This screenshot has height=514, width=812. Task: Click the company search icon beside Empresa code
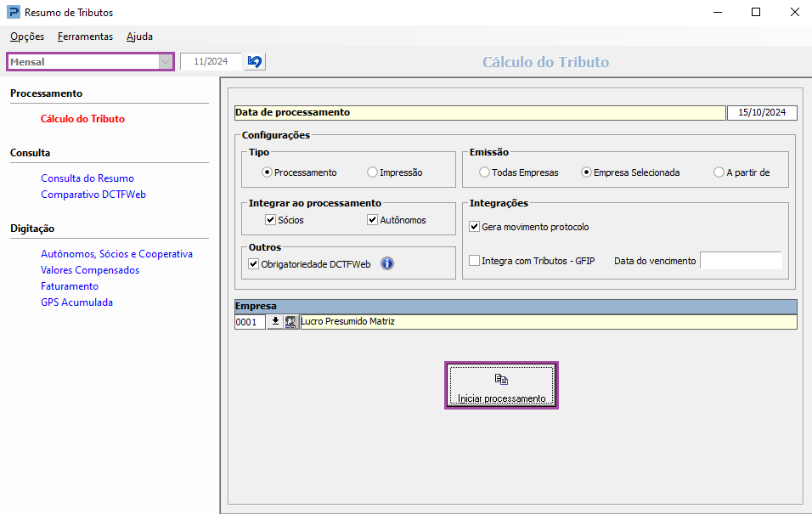291,322
